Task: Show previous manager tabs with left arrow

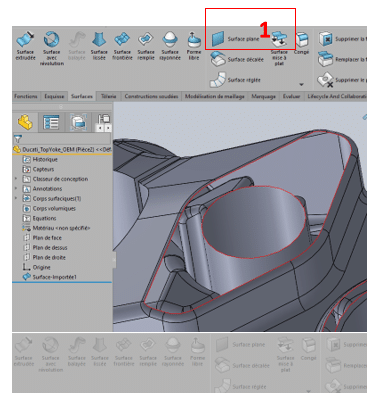Action: click(100, 128)
